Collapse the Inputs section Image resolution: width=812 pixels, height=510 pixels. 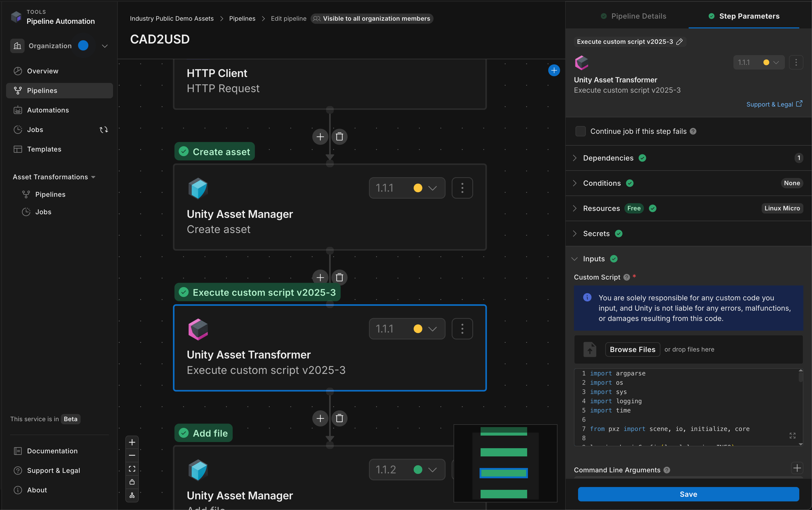688,259
